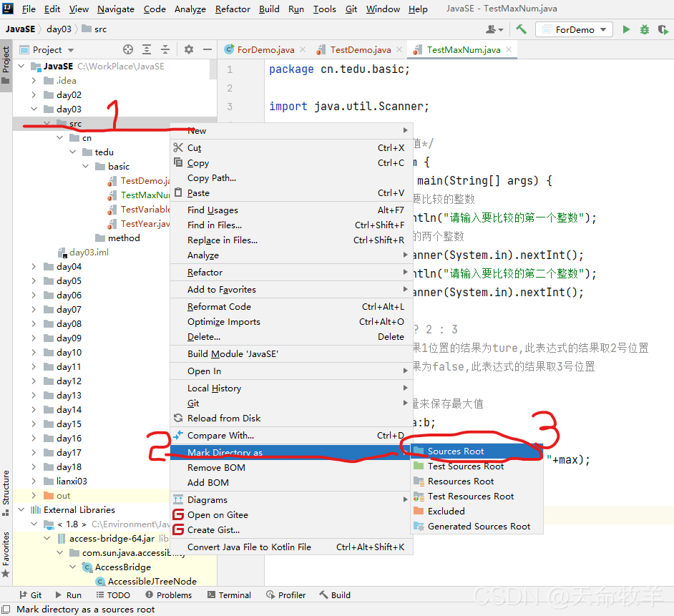Open Project panel settings gear

(x=189, y=49)
